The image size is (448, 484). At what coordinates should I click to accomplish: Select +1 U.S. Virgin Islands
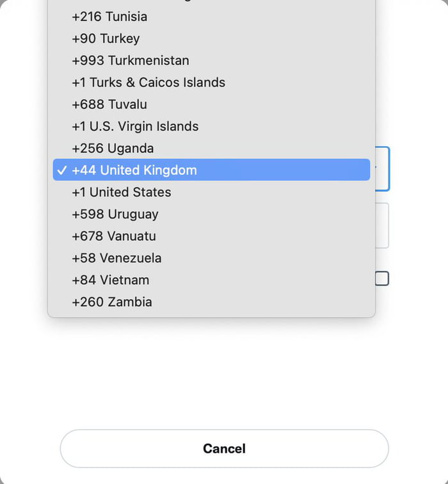pos(135,126)
